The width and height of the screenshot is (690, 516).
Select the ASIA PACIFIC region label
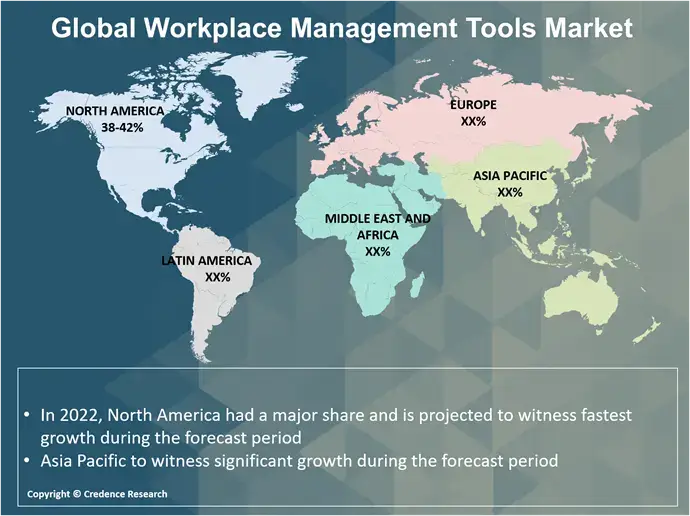click(x=509, y=176)
